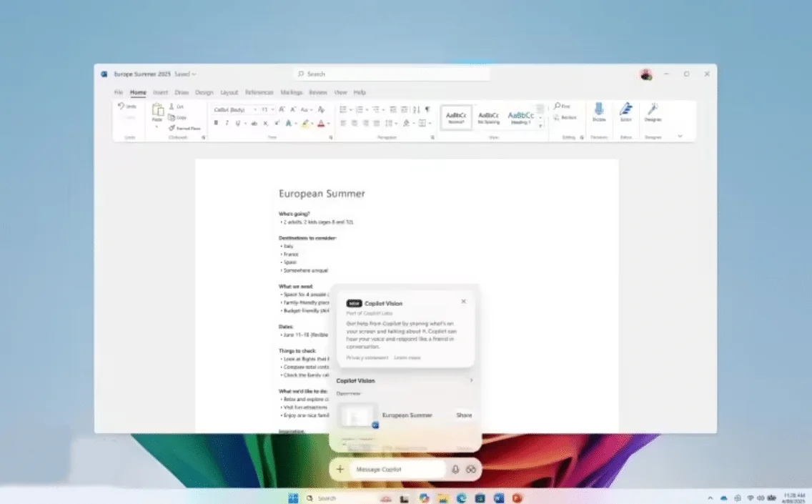The image size is (812, 504).
Task: Toggle justify text alignment
Action: point(377,123)
